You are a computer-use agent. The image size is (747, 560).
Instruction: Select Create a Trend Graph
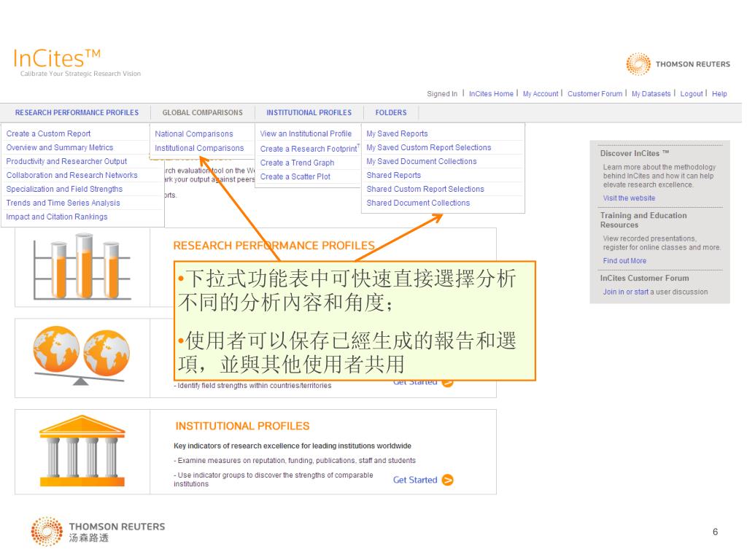298,163
